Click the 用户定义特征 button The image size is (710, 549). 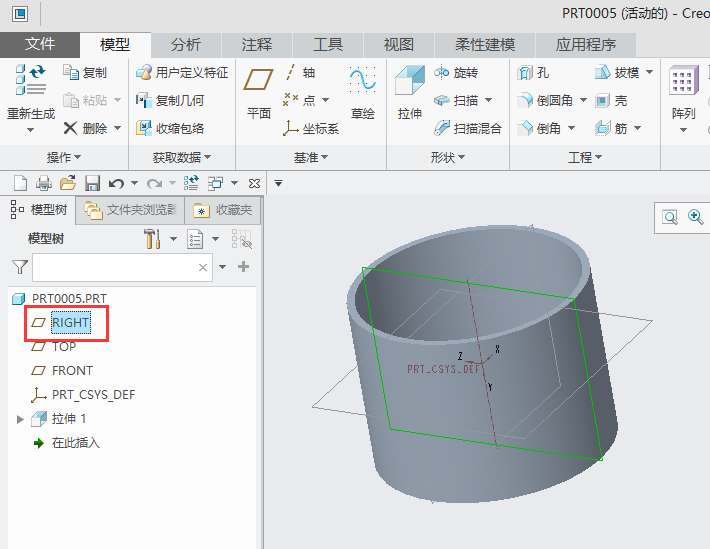(182, 73)
